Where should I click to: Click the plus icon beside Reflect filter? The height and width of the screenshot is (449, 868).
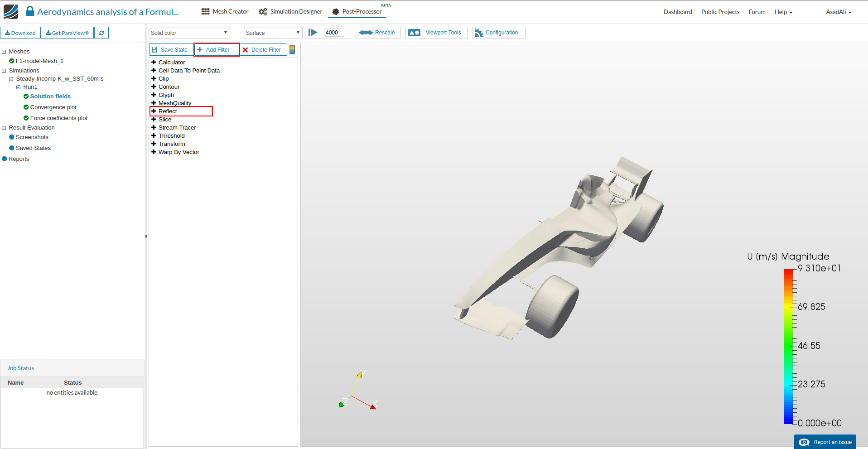click(x=154, y=111)
